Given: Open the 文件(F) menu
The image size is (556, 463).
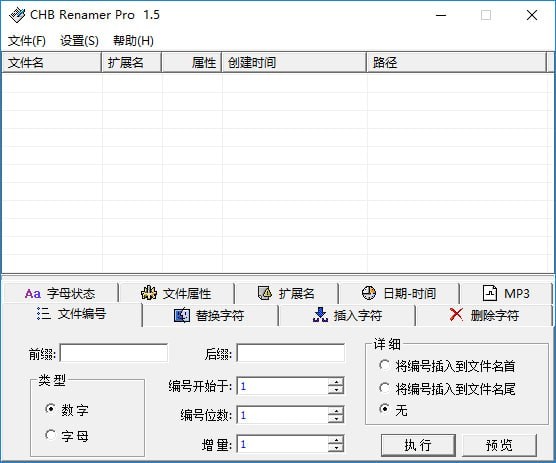Looking at the screenshot, I should (27, 40).
